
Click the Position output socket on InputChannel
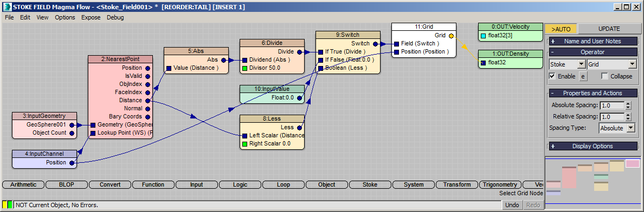[72, 162]
